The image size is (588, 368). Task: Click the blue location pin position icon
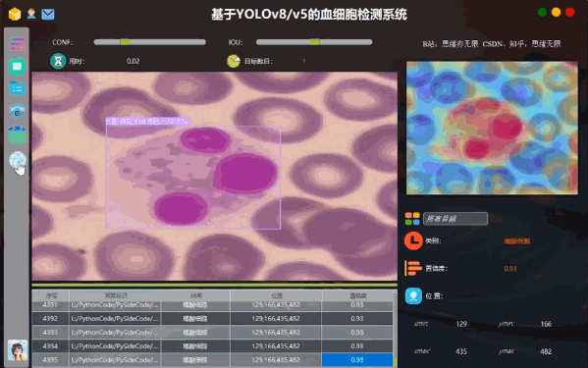pyautogui.click(x=413, y=296)
